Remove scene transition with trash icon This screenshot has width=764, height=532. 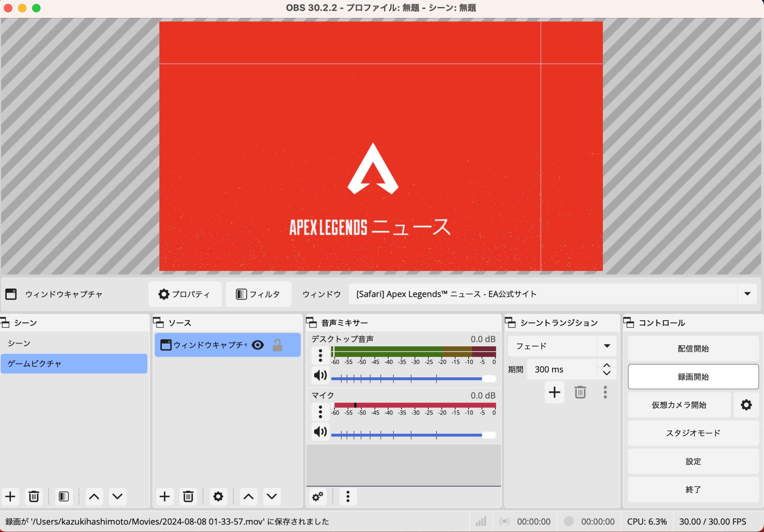[580, 392]
